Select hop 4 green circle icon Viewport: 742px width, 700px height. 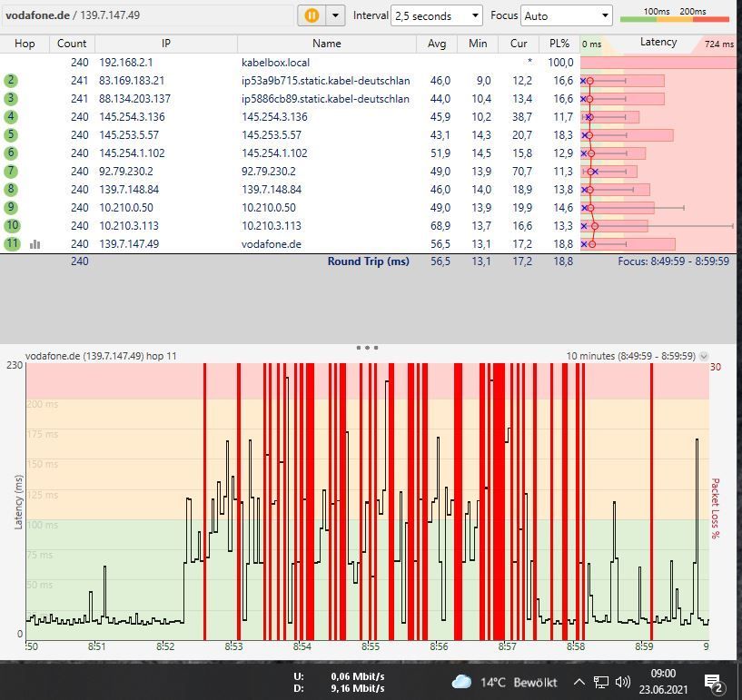coord(11,116)
